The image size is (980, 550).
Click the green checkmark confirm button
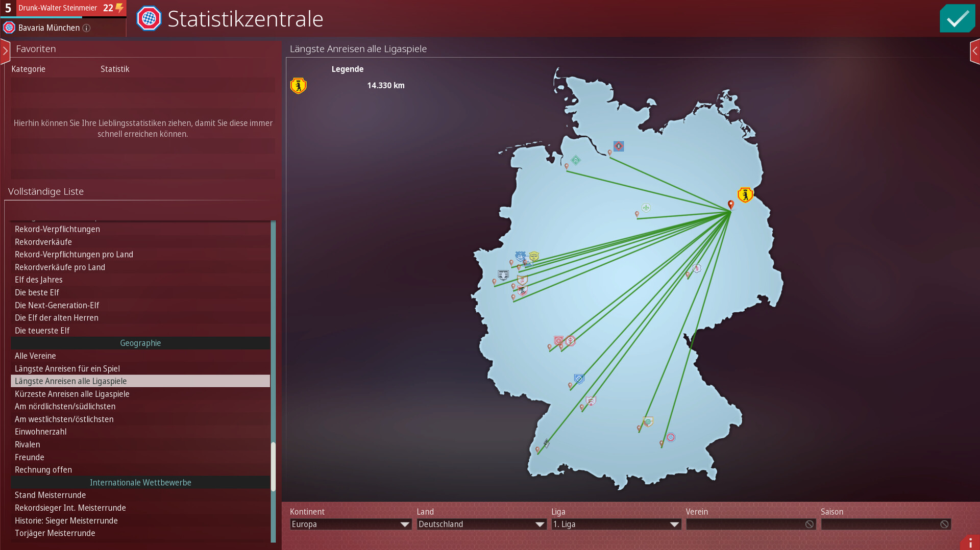(x=957, y=19)
